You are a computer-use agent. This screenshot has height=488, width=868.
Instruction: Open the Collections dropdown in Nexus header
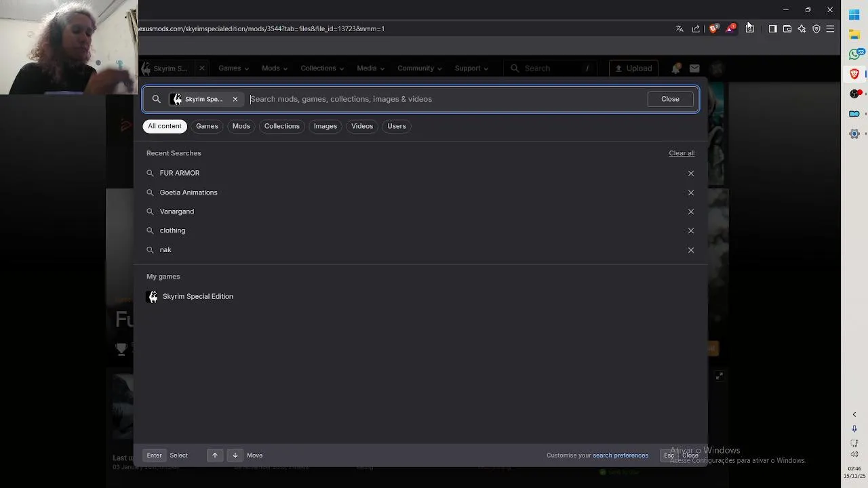pos(322,68)
